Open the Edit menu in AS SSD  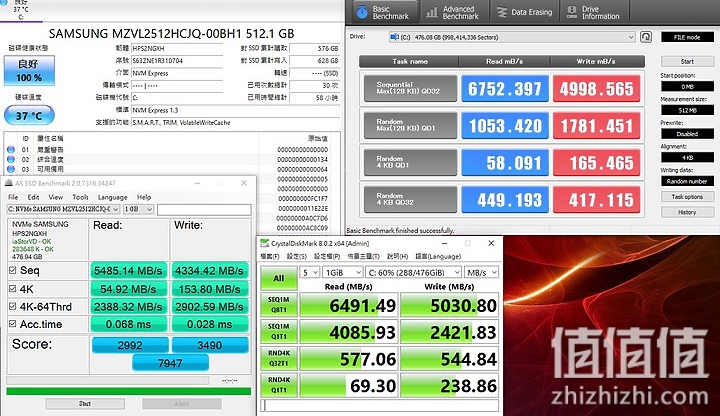(34, 197)
